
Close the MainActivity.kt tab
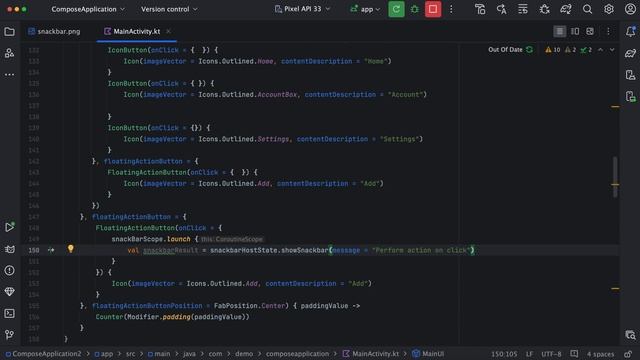pos(168,31)
